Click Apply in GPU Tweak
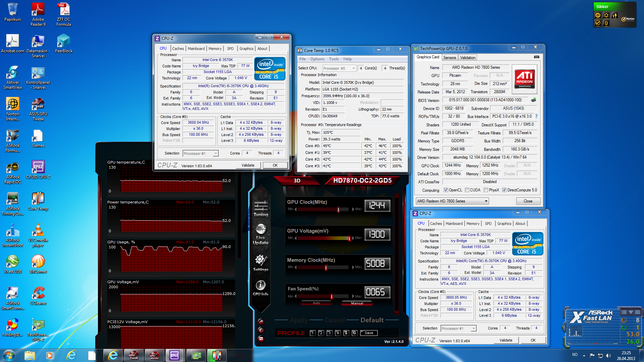The height and width of the screenshot is (362, 644). tap(299, 320)
